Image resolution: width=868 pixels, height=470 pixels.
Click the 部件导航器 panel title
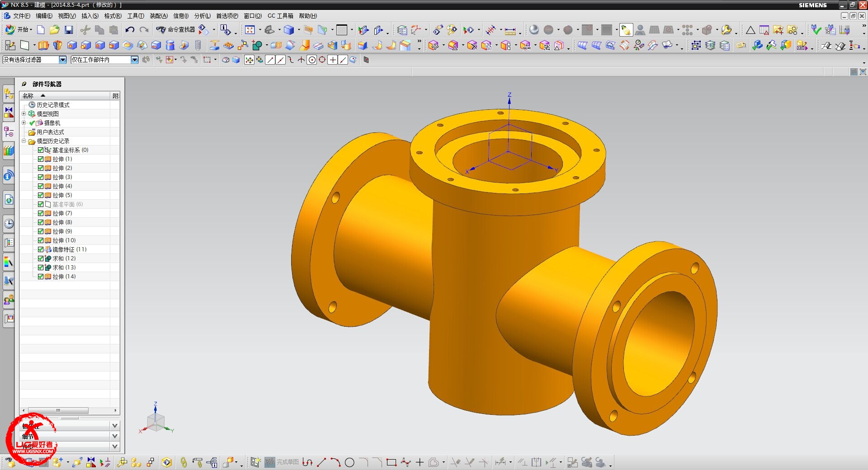[47, 84]
